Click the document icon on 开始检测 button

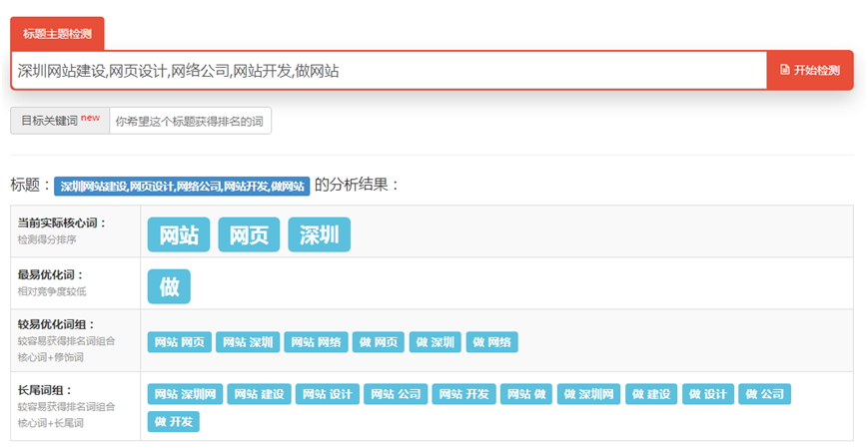point(785,71)
